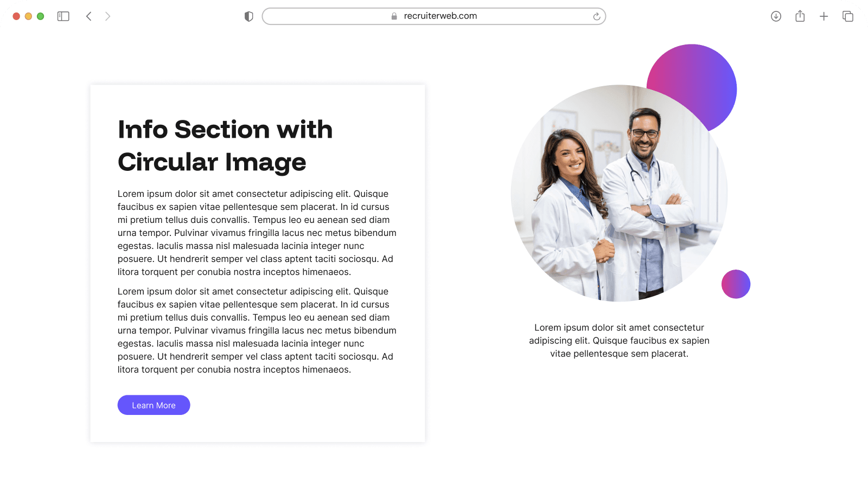Image resolution: width=868 pixels, height=486 pixels.
Task: Toggle the Safari sidebar panel
Action: (x=63, y=16)
